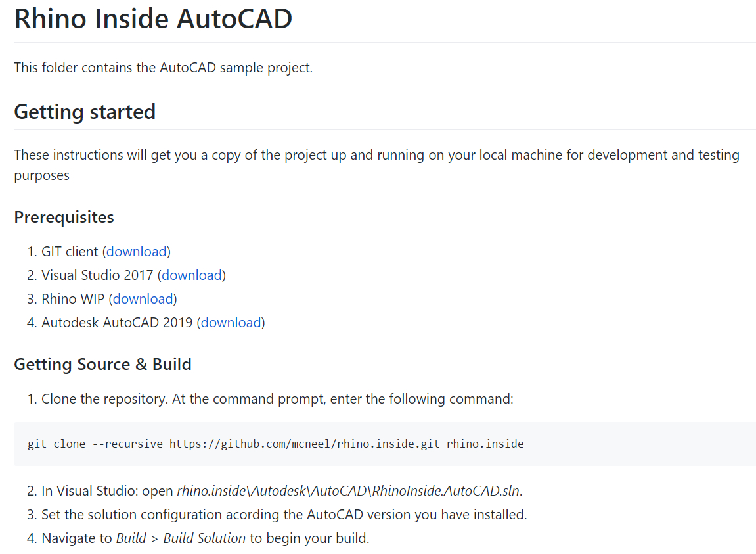
Task: Click the italic "Build Solution" text
Action: 204,538
